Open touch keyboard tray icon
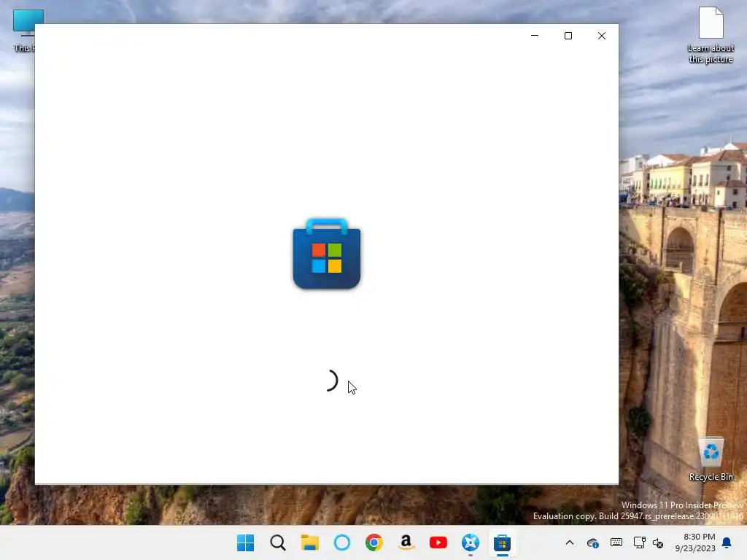747x560 pixels. [616, 542]
